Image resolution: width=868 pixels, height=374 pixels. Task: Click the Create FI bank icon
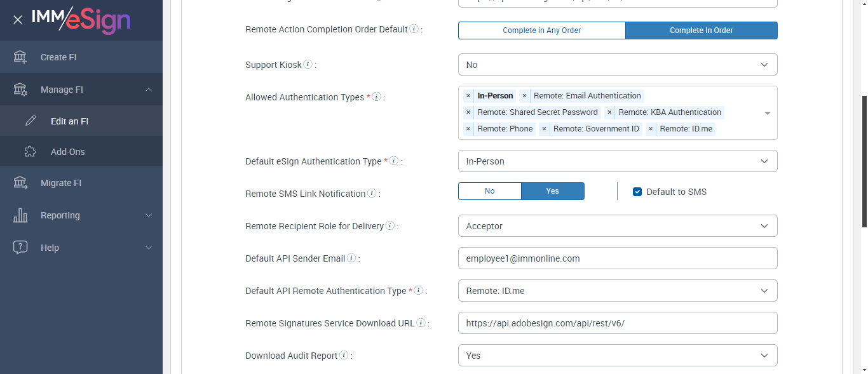click(x=20, y=57)
